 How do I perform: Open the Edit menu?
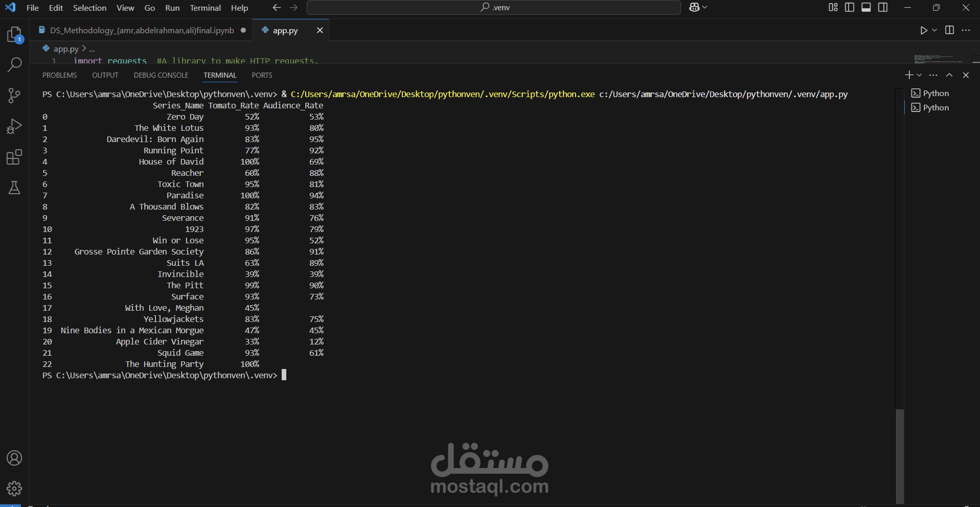point(56,8)
